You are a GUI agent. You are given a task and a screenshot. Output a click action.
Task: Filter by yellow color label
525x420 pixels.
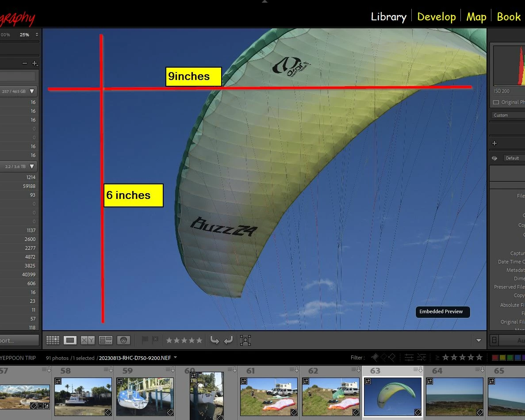[502, 358]
